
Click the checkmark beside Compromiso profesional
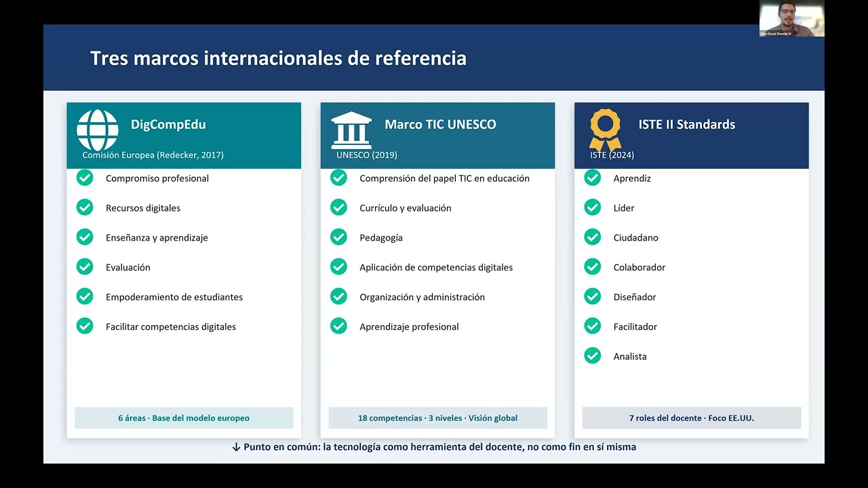[85, 178]
